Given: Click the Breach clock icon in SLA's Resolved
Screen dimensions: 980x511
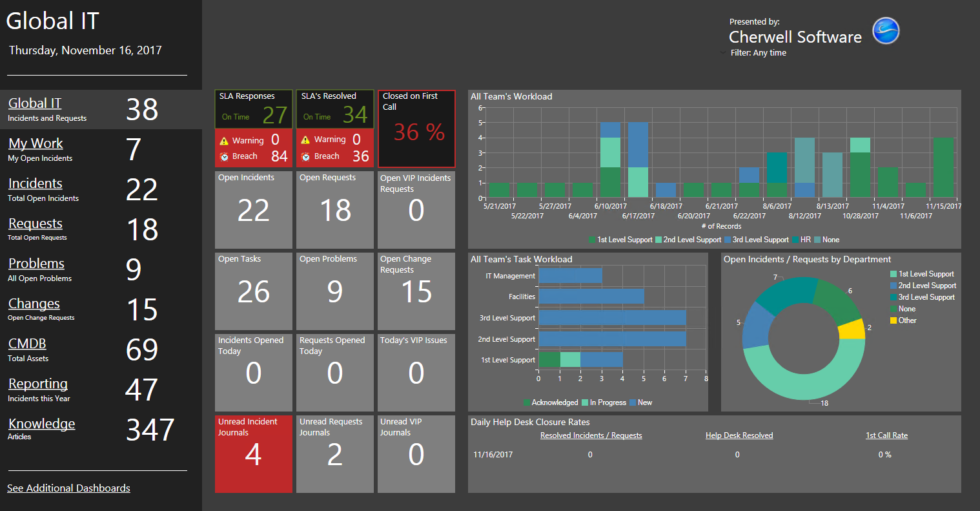Looking at the screenshot, I should [305, 156].
